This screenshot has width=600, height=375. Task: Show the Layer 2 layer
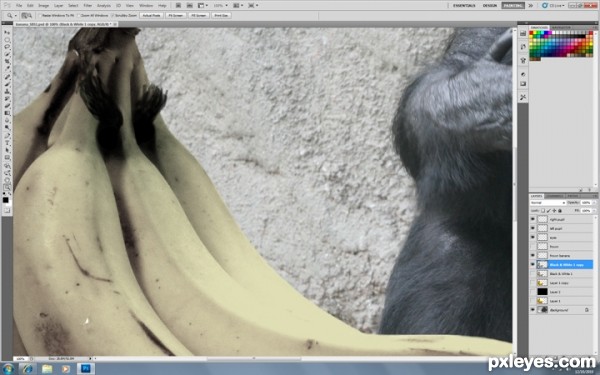(533, 292)
